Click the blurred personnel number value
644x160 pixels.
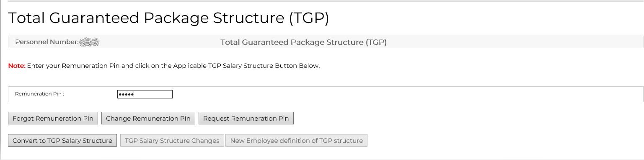[89, 42]
